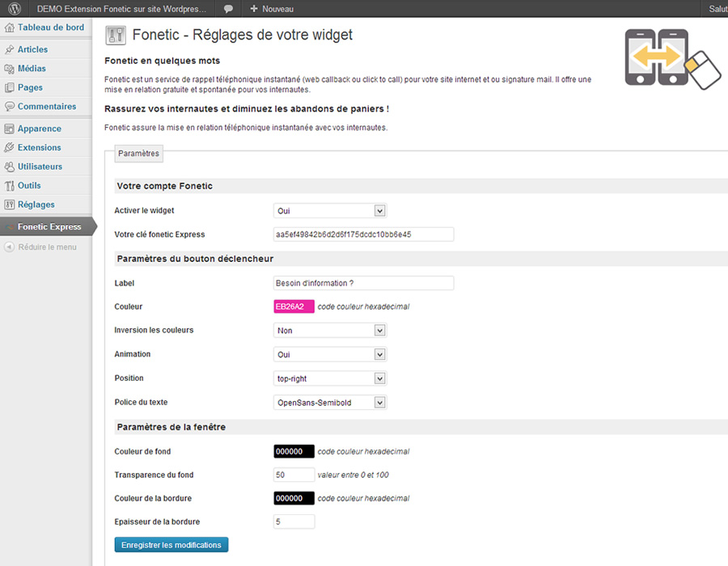
Task: Click the DEMO Extension Fonetic site name
Action: point(121,9)
